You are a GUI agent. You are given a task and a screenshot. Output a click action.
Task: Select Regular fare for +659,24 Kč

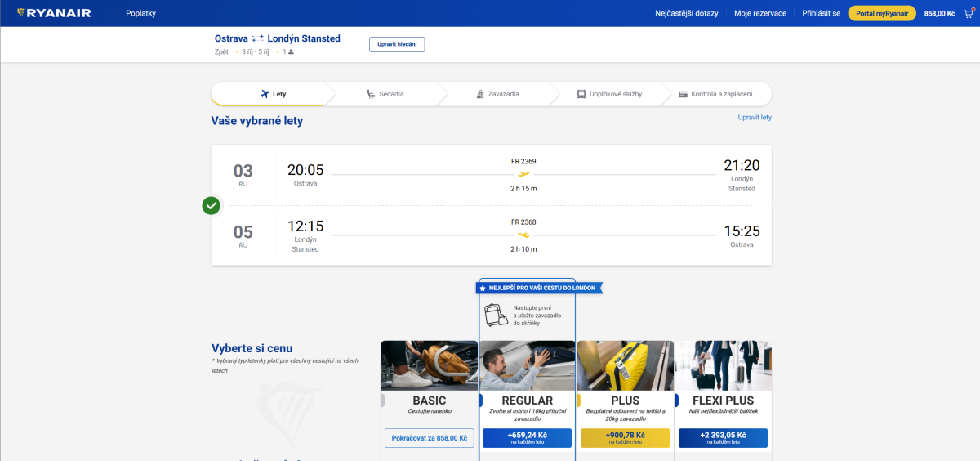point(527,438)
